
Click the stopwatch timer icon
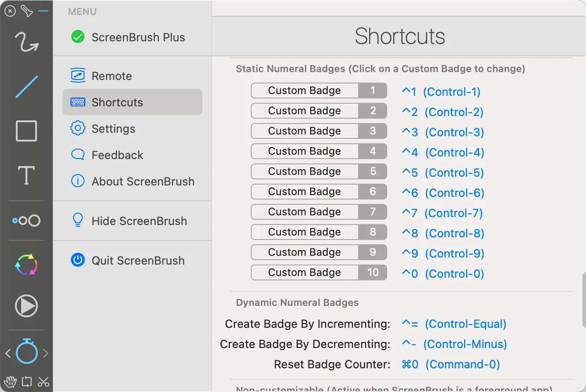tap(27, 351)
